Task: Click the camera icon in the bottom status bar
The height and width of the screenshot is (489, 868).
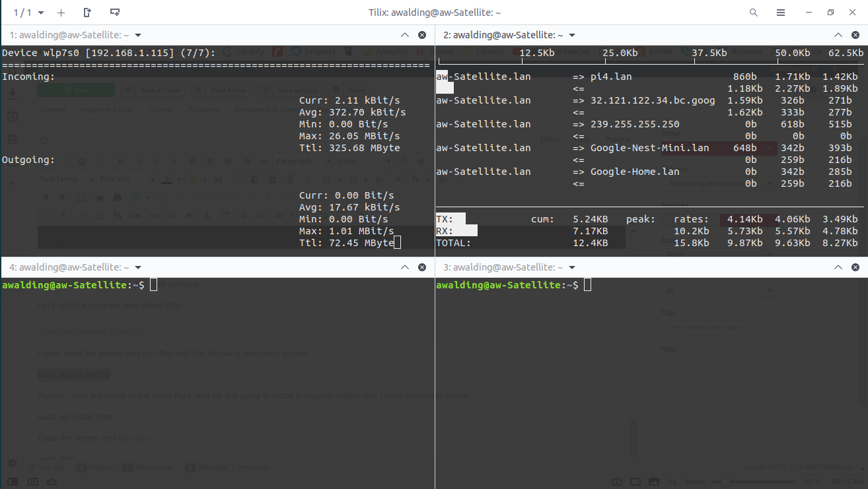Action: click(618, 482)
